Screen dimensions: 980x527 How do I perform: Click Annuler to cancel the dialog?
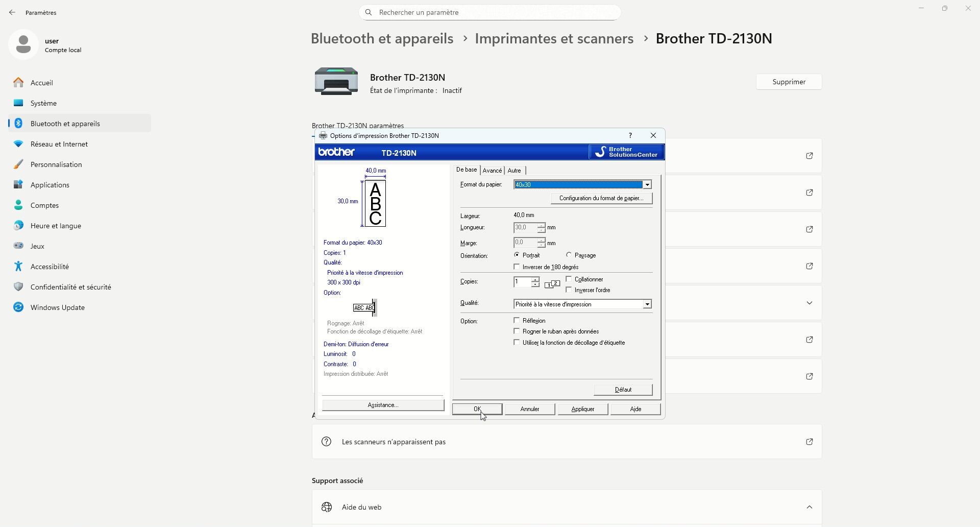[530, 409]
